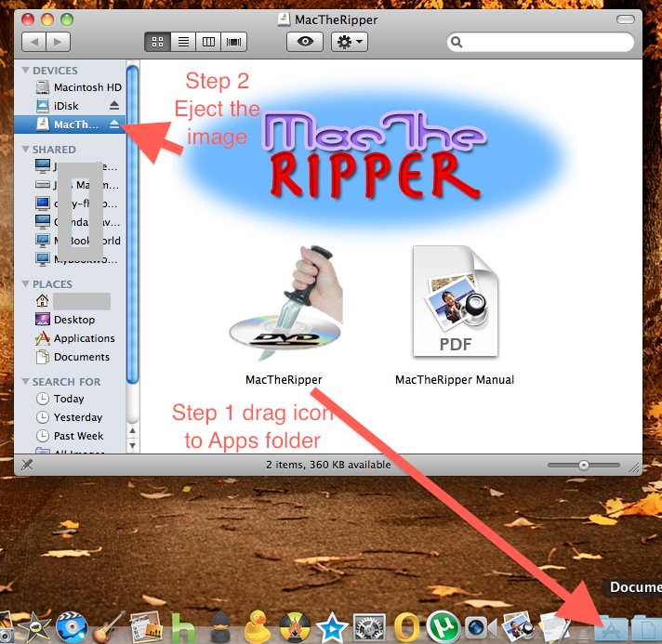Image resolution: width=662 pixels, height=644 pixels.
Task: Eject the MacTheRipper disk image
Action: 114,124
